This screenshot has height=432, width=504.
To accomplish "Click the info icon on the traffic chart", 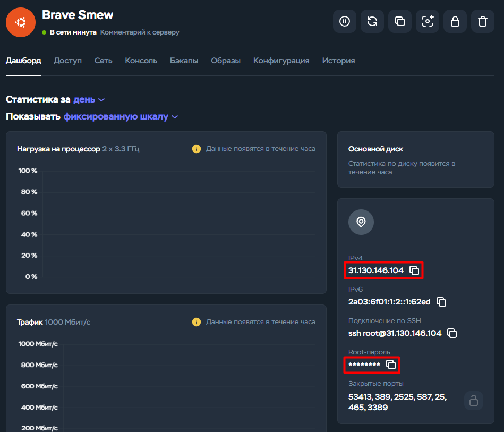I will (196, 321).
